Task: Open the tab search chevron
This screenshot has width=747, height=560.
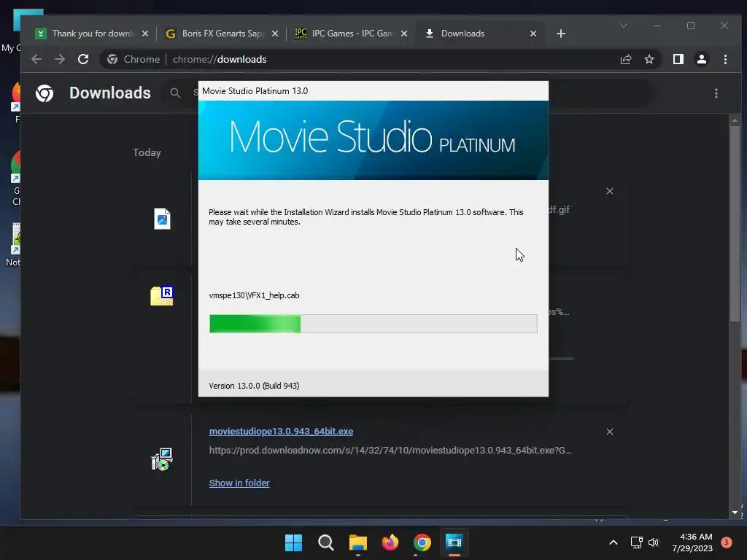Action: coord(624,26)
